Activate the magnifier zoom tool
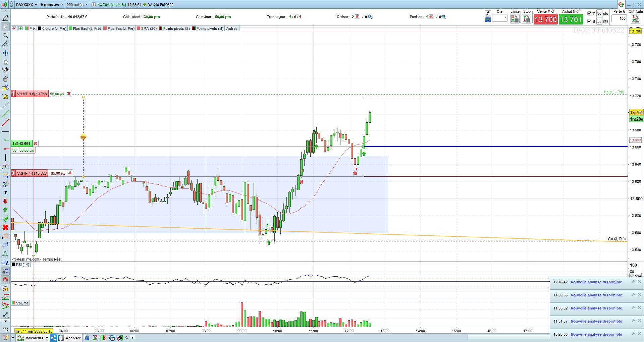The image size is (644, 342). 5,36
